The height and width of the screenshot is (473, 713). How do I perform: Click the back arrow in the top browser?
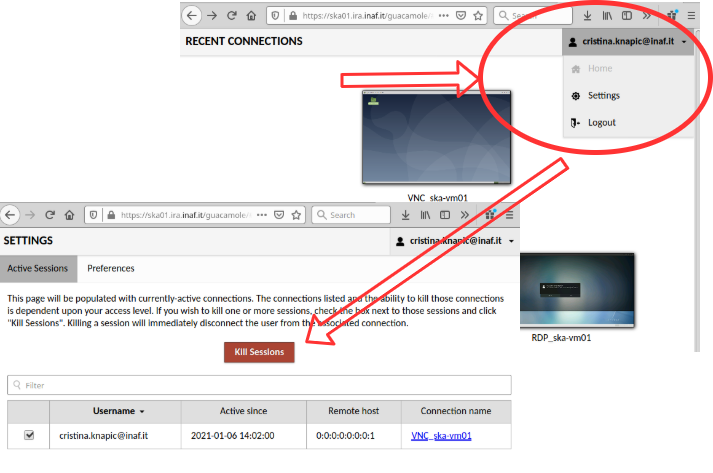[x=191, y=16]
